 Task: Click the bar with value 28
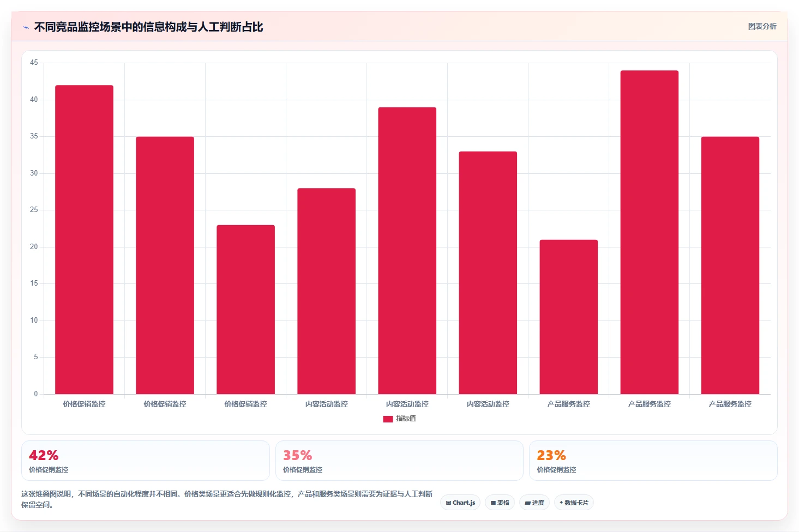tap(327, 291)
